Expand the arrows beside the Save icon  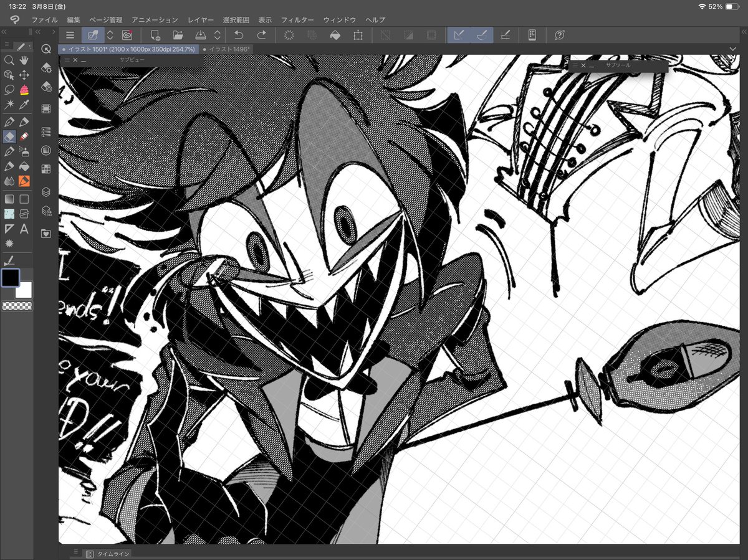coord(218,35)
